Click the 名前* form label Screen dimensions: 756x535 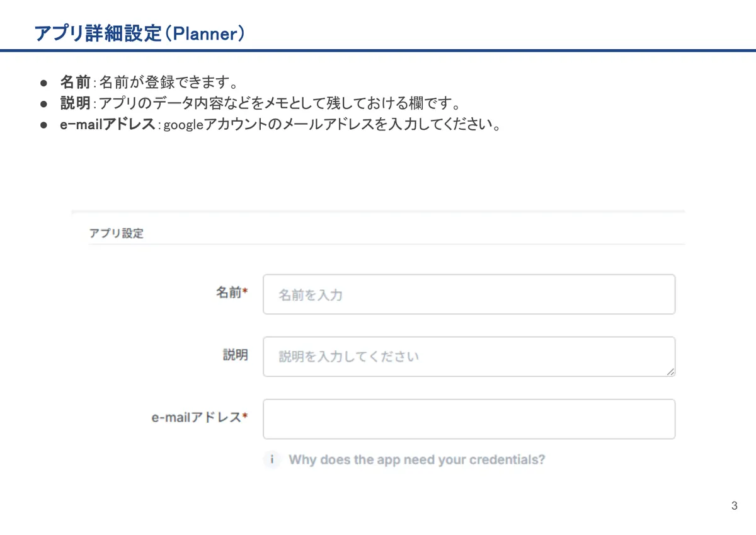(231, 292)
